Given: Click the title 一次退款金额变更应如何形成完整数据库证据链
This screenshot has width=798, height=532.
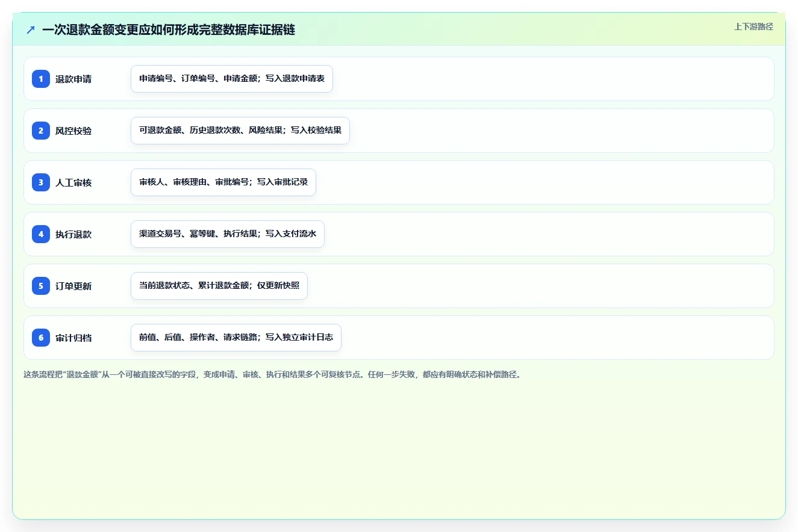Looking at the screenshot, I should pos(169,30).
